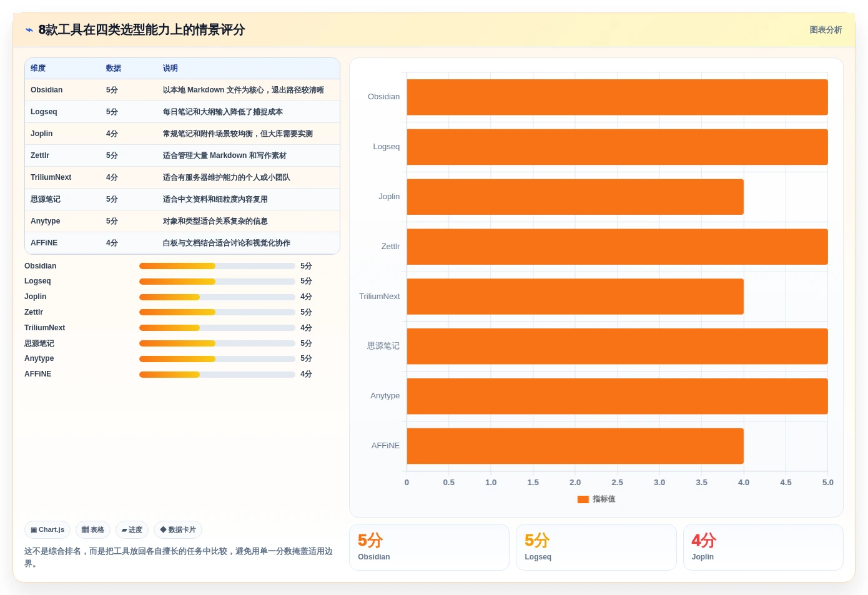Click the 2.5 axis tick label
The image size is (868, 595).
pos(617,483)
